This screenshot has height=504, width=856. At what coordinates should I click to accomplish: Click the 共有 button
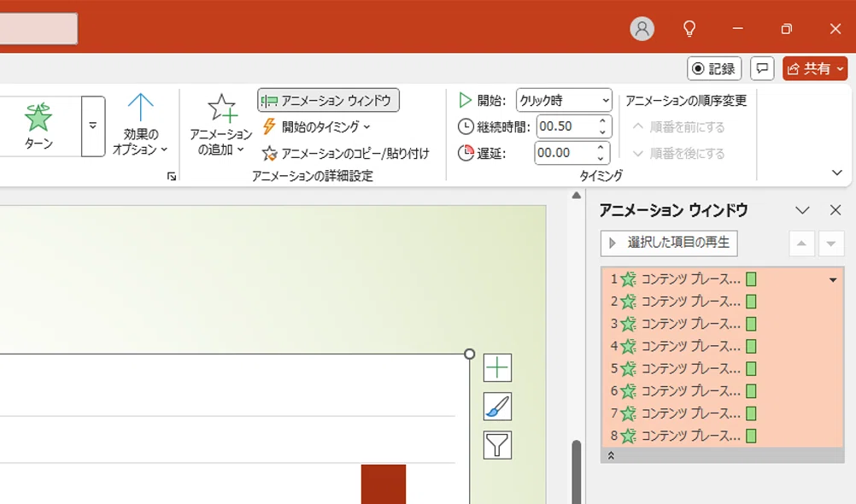(815, 69)
